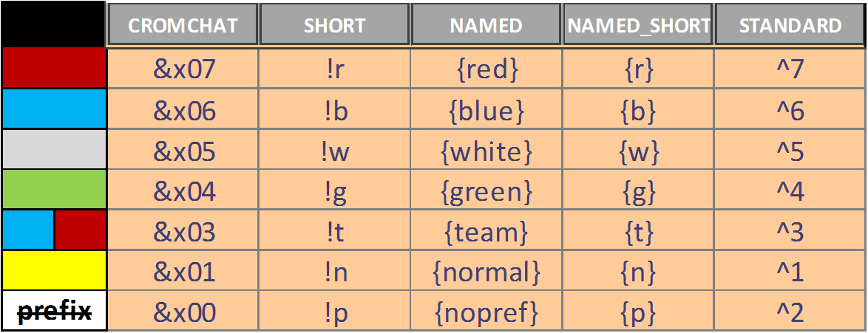
Task: Select the {g} named short cell
Action: pos(638,190)
